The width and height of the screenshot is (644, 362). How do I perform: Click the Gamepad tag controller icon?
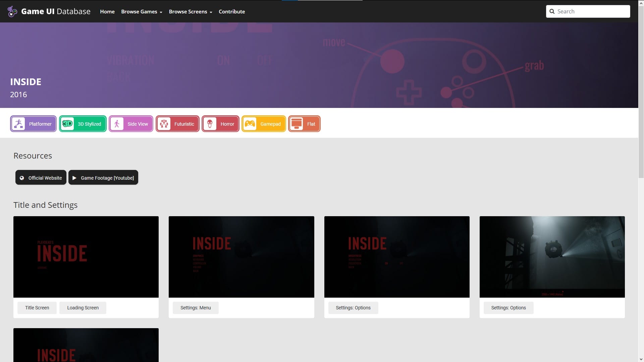(250, 124)
